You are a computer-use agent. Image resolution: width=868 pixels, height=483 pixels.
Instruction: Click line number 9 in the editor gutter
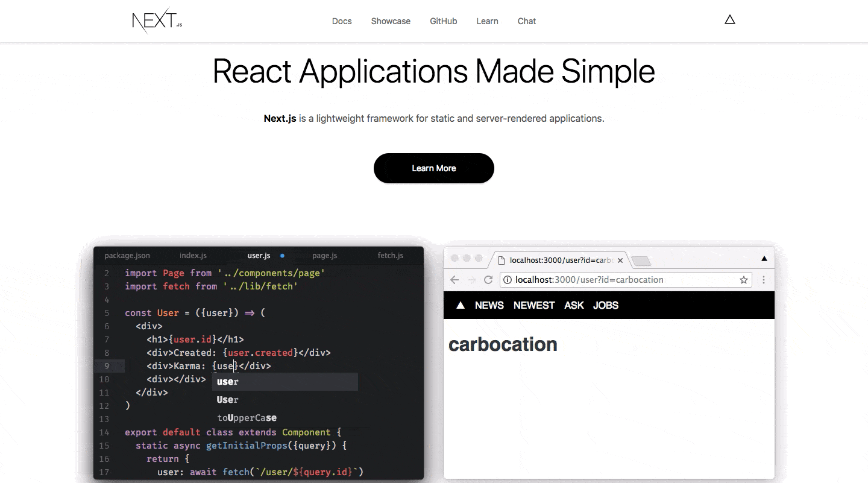(107, 366)
